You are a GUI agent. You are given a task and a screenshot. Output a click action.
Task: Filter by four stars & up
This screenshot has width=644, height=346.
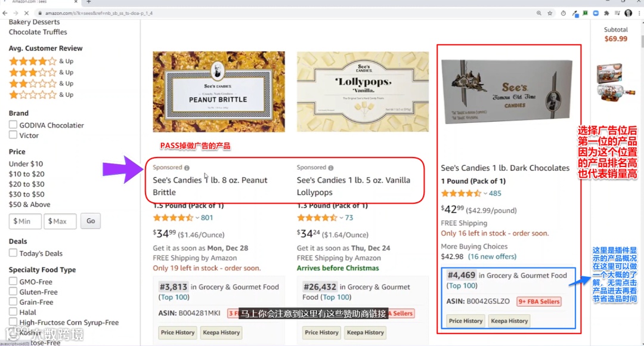point(41,61)
